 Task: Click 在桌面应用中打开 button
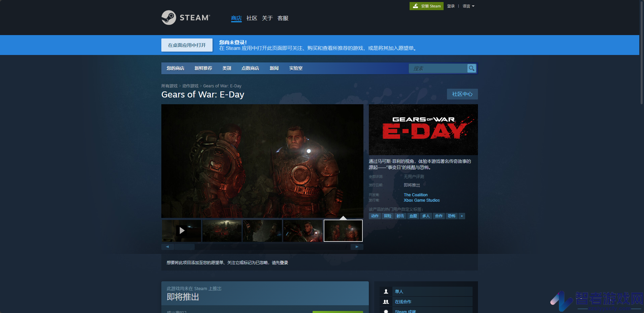pos(187,45)
